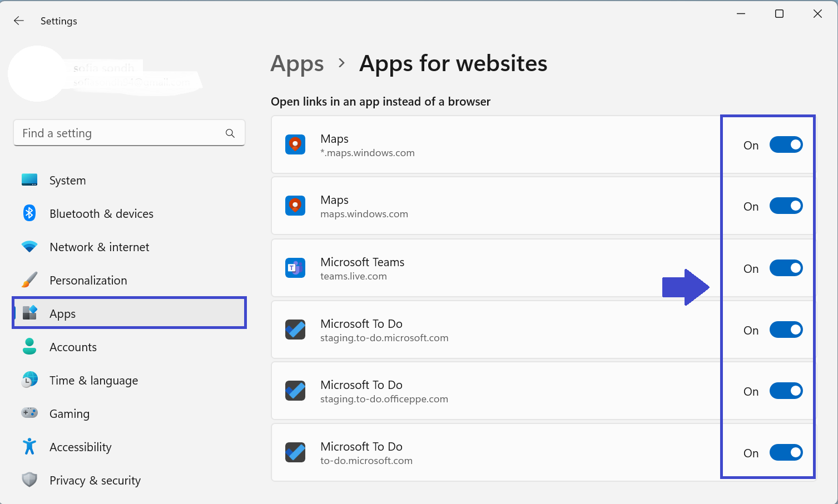The image size is (838, 504).
Task: Click the Personalization paintbrush icon
Action: click(x=29, y=280)
